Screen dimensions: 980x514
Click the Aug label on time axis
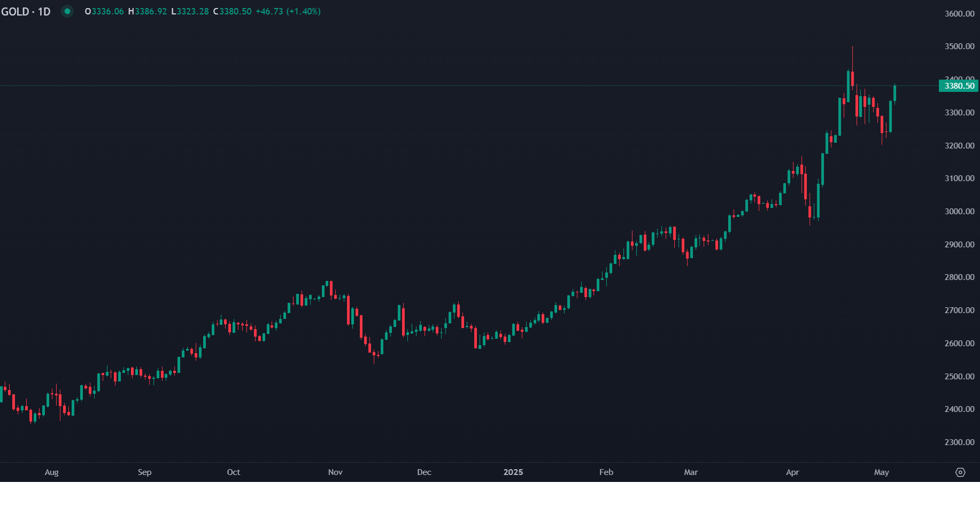tap(52, 472)
